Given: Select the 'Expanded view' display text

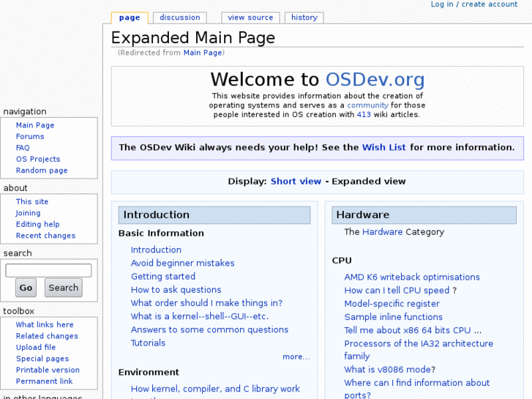Looking at the screenshot, I should click(x=369, y=182).
